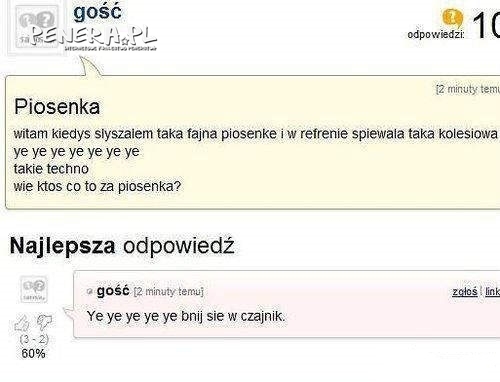Click the answer count number 10

tap(486, 26)
